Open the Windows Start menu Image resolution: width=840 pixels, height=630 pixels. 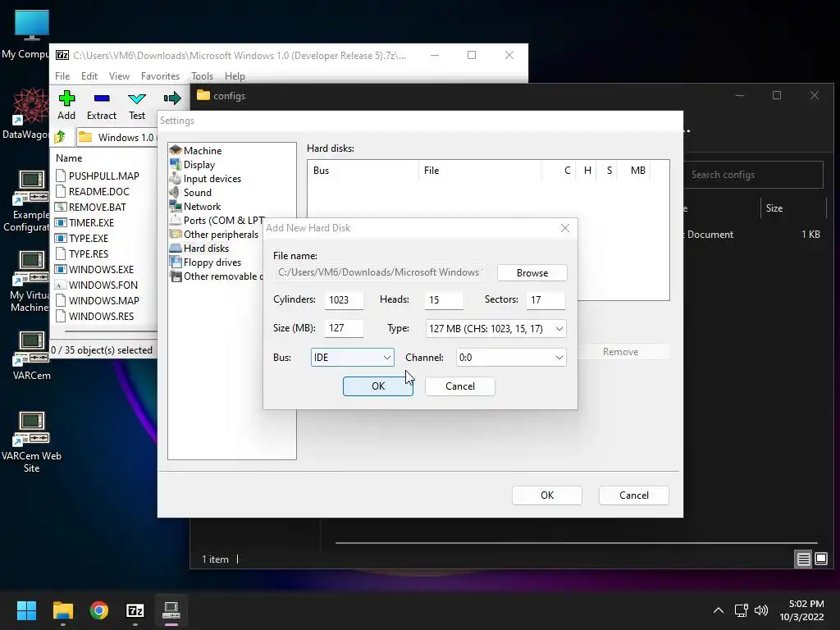pos(26,610)
